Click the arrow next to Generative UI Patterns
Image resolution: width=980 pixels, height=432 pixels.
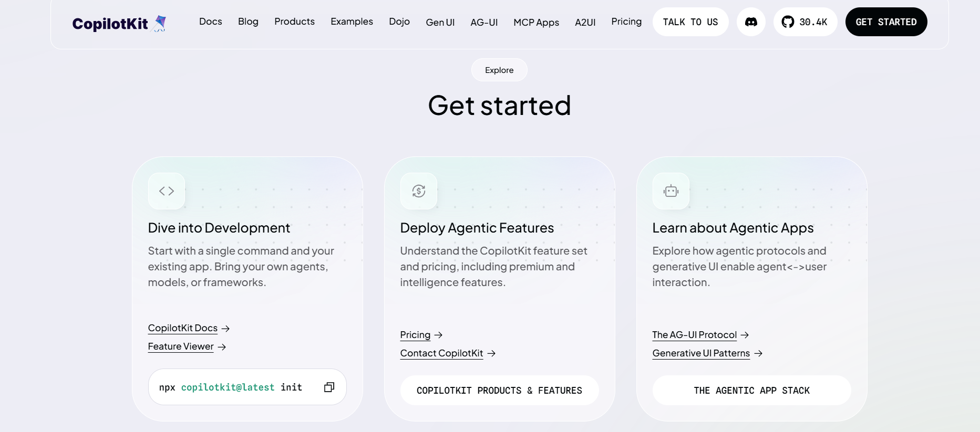758,353
